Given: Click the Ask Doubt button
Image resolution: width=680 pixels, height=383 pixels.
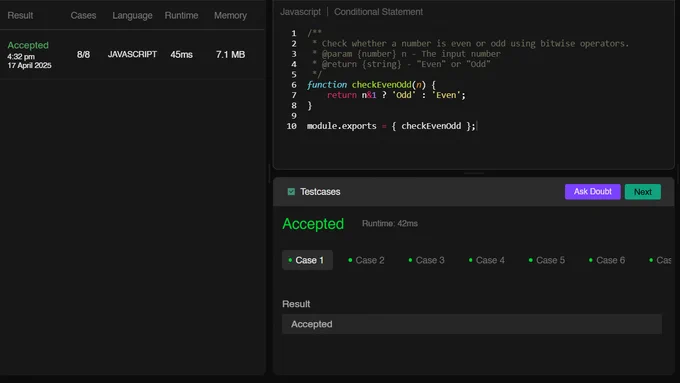Looking at the screenshot, I should click(592, 192).
